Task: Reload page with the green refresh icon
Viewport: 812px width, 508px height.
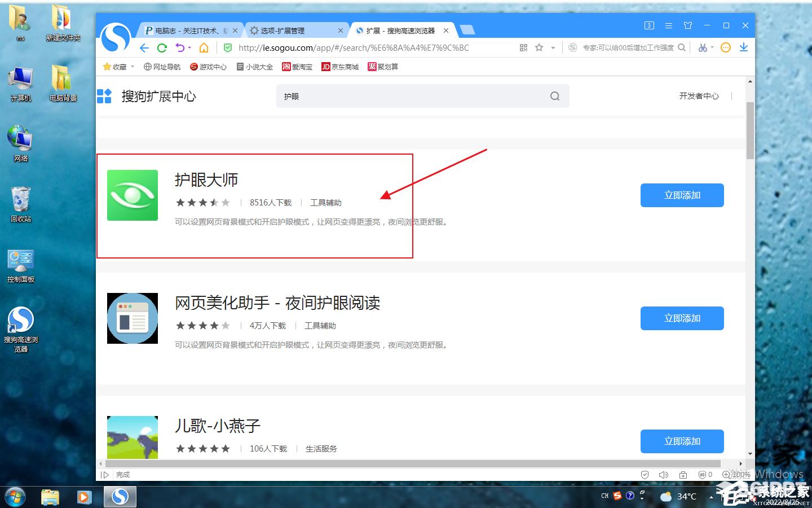Action: [x=162, y=48]
